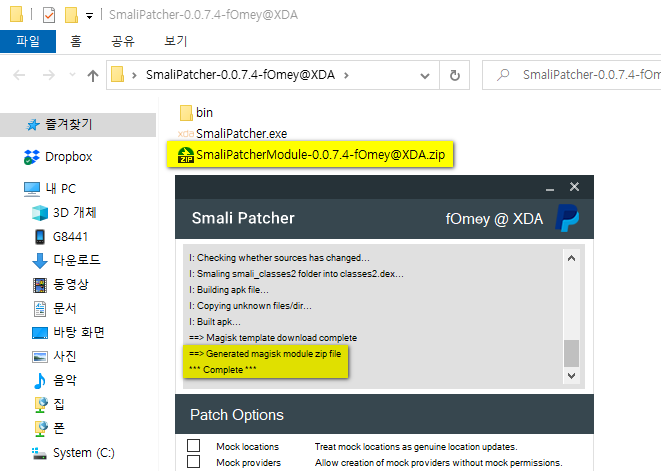Click the refresh button in address bar
The width and height of the screenshot is (661, 471).
click(x=454, y=75)
